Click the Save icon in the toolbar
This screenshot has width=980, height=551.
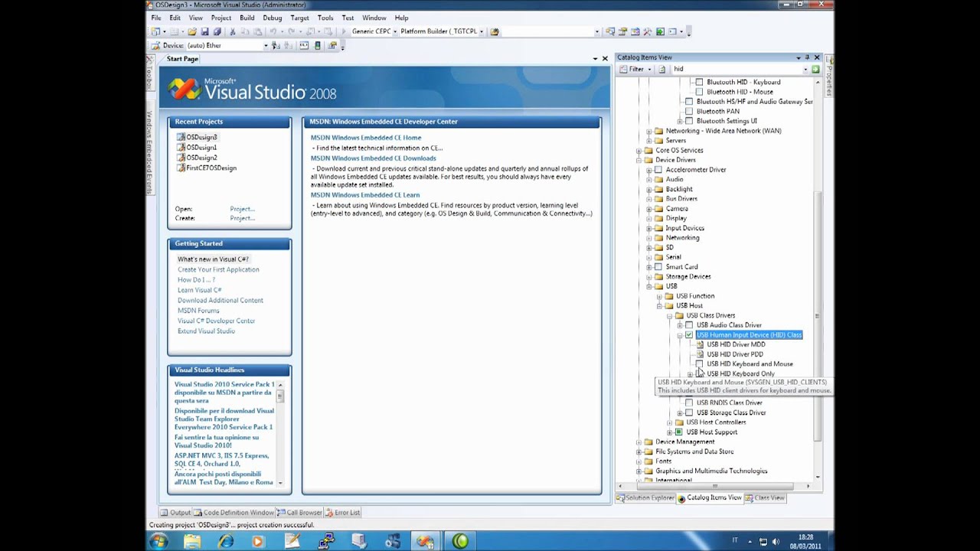204,31
